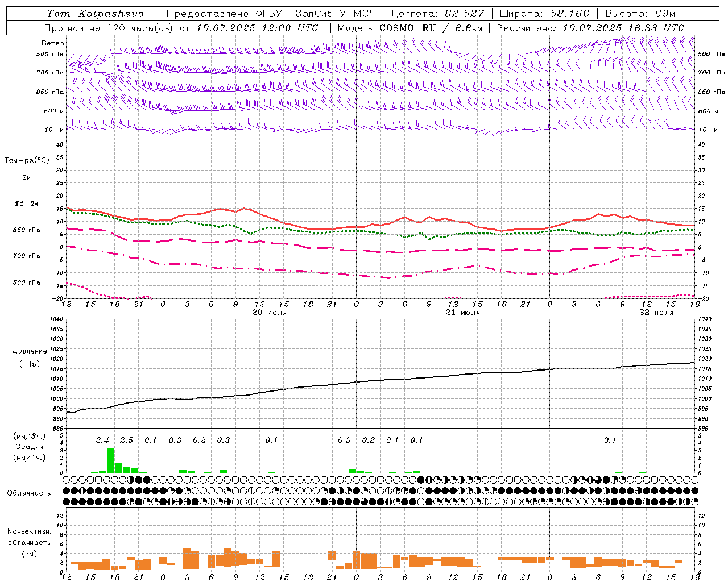Viewport: 728px width, 582px height.
Task: Select the forecast start 19.07.2025 12:00 UTC
Action: [257, 27]
